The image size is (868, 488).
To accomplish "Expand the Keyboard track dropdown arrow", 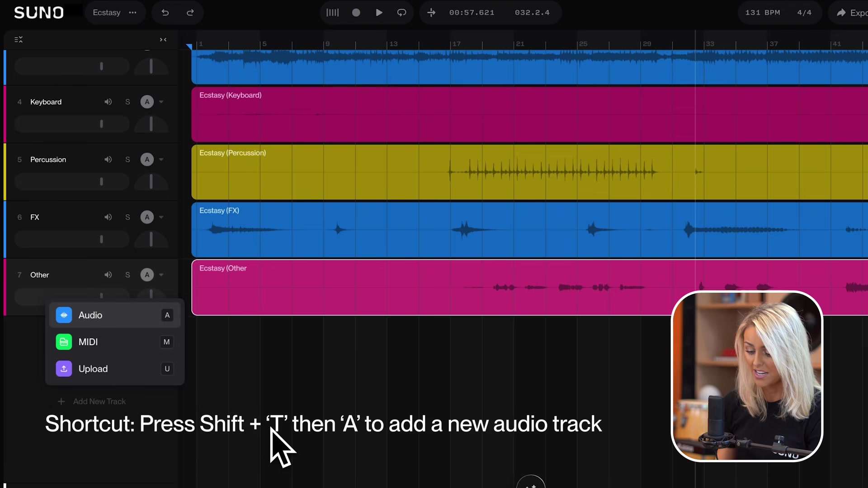I will 161,102.
